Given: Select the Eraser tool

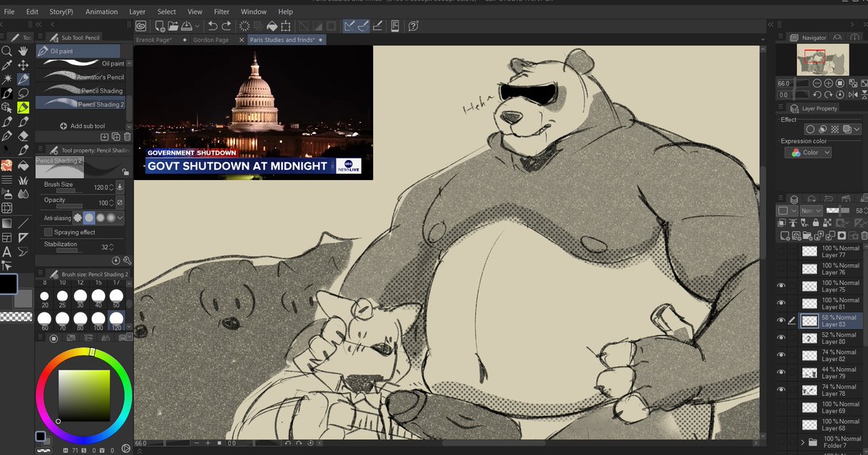Looking at the screenshot, I should (23, 135).
